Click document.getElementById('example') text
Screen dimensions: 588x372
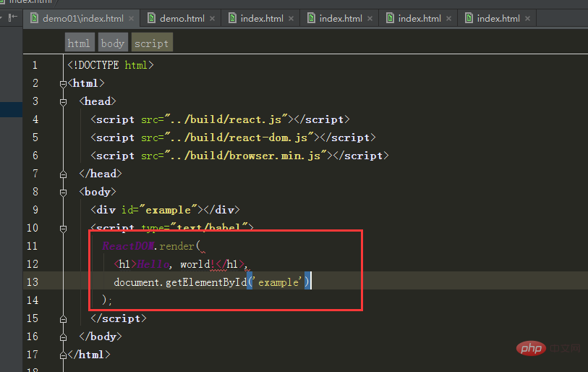[212, 282]
